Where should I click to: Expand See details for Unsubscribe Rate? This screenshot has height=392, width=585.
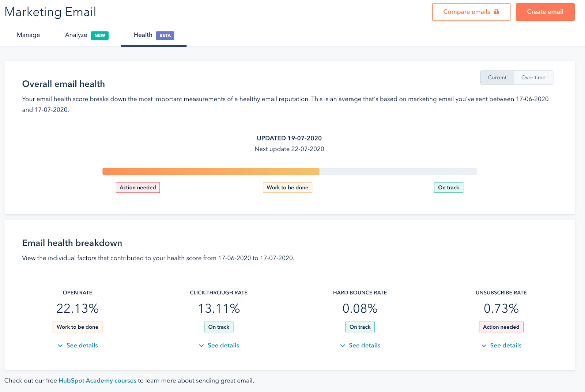(506, 346)
